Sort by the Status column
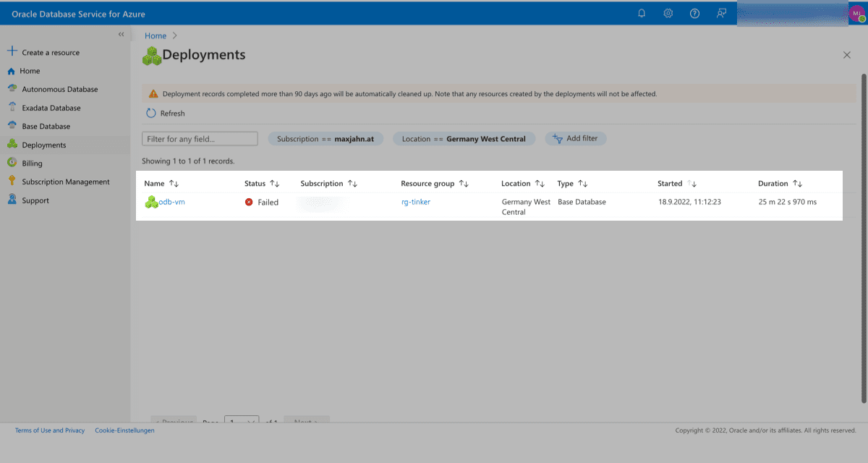This screenshot has height=463, width=868. (262, 184)
